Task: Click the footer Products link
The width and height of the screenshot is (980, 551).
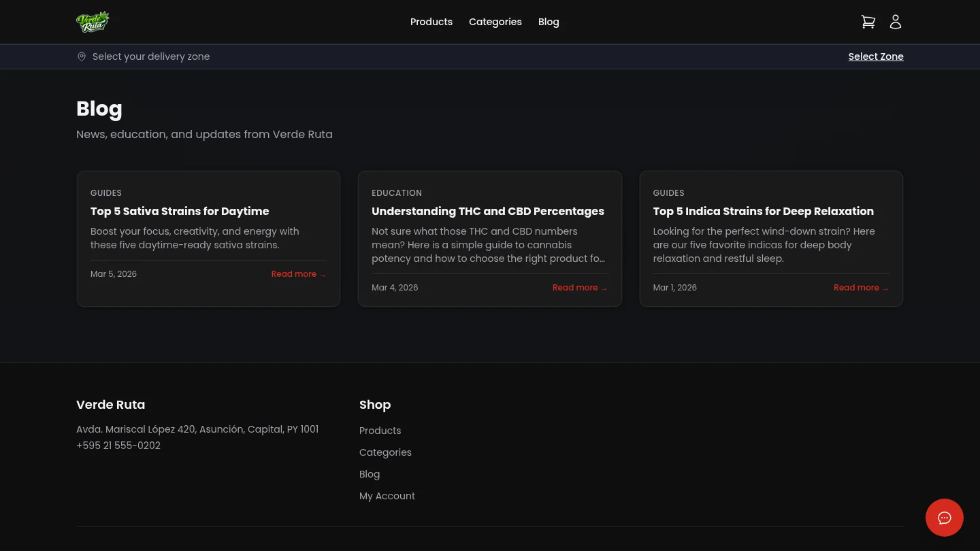Action: click(380, 431)
